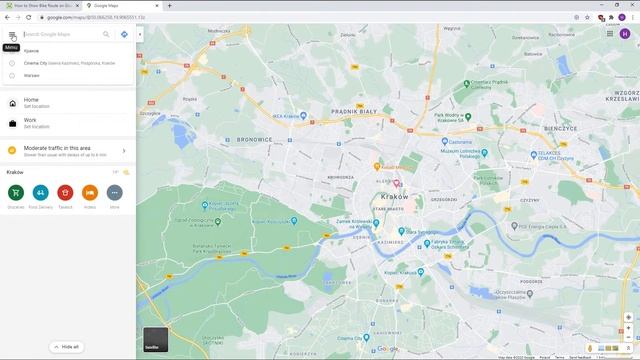Set the Home location
The image size is (640, 360).
(x=68, y=103)
